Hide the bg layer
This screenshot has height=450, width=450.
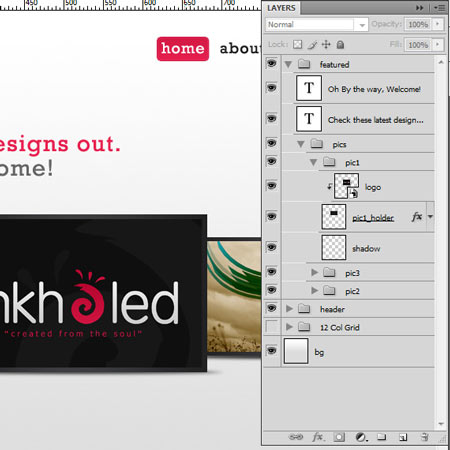coord(272,351)
